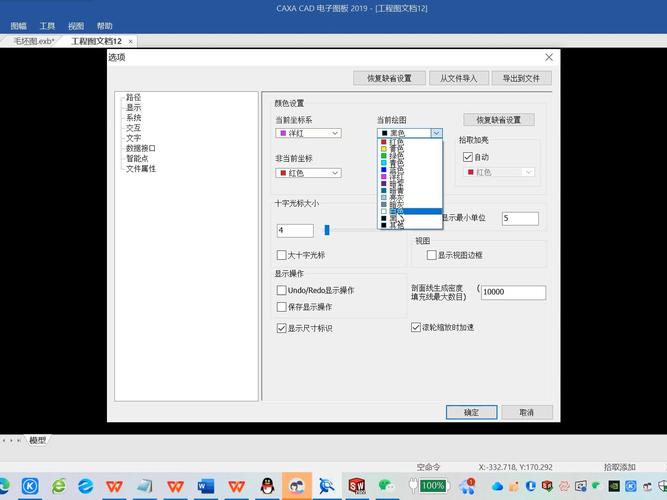Collapse the 当前绘图 color dropdown arrow
Image resolution: width=667 pixels, height=500 pixels.
pos(436,133)
